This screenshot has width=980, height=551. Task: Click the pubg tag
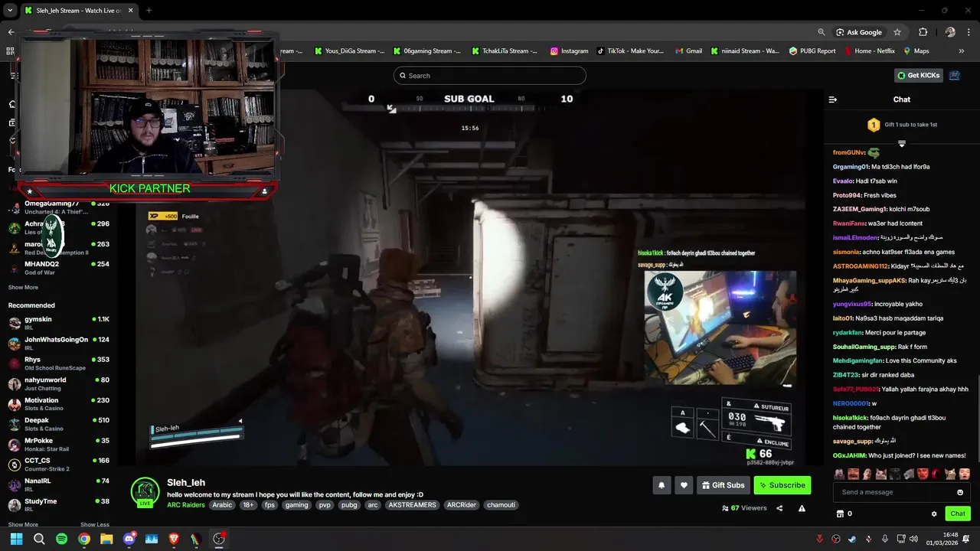(x=349, y=505)
